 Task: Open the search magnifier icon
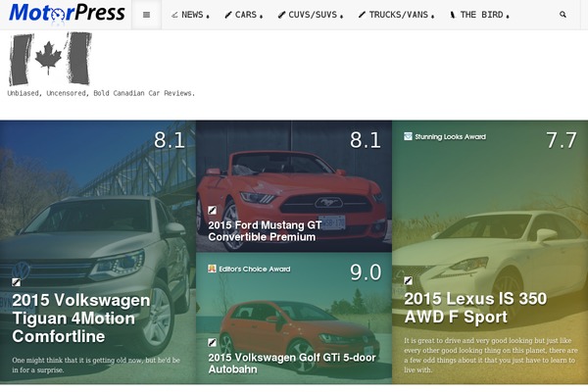click(563, 15)
